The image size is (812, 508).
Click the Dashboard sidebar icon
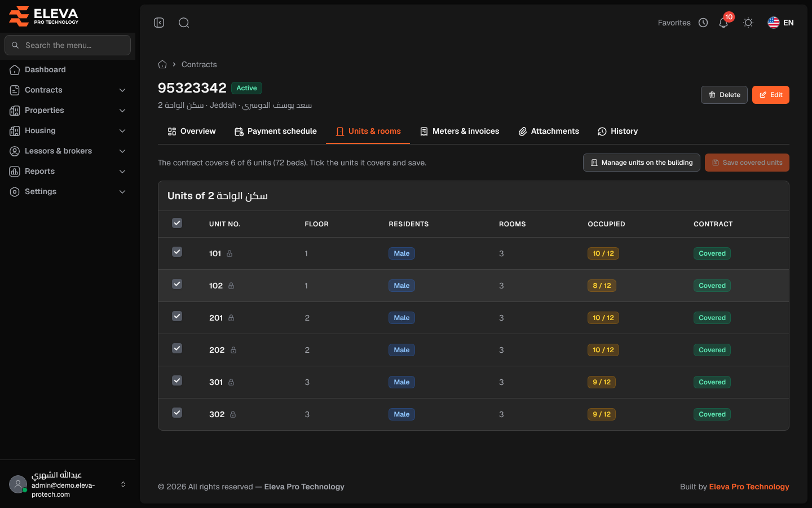click(x=15, y=69)
